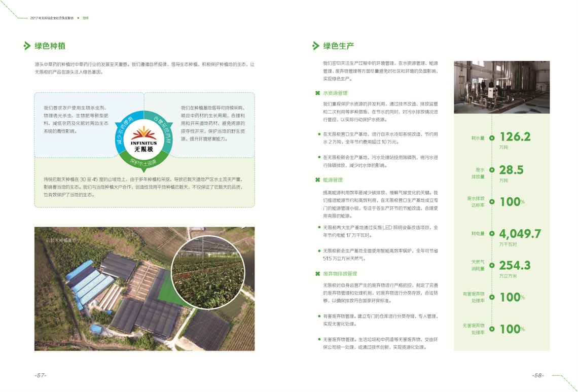Image resolution: width=578 pixels, height=392 pixels.
Task: Click the 万千瓦时 unit under 4,049.7
Action: pyautogui.click(x=508, y=244)
